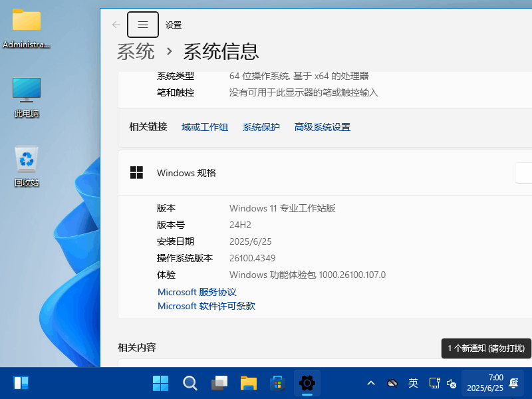Open the 高级系统设置 link
This screenshot has width=532, height=399.
click(323, 127)
